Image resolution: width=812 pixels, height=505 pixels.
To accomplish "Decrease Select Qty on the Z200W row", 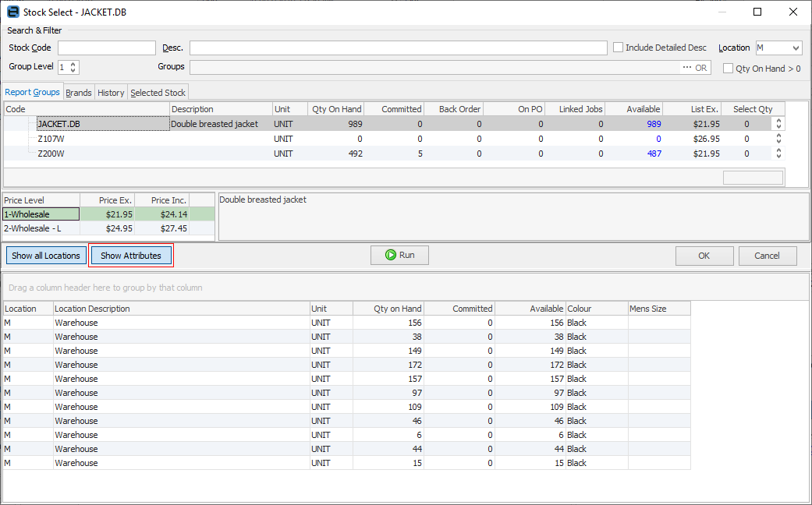I will pyautogui.click(x=778, y=157).
